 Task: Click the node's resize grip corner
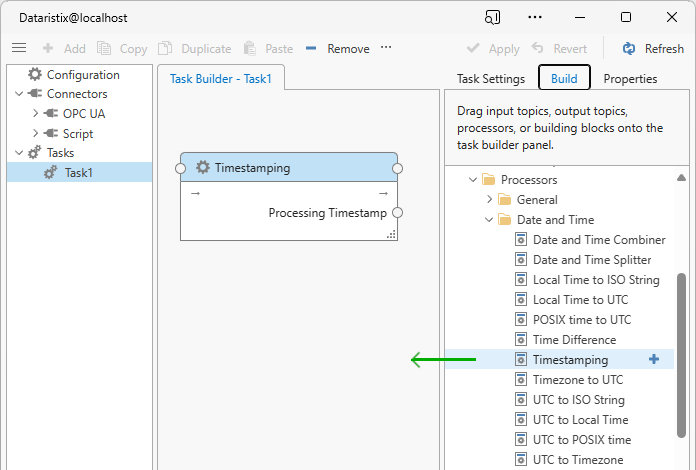(x=391, y=234)
